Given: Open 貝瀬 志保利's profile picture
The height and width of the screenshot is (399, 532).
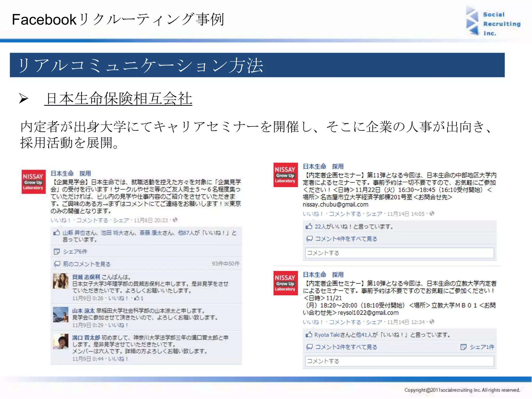Looking at the screenshot, I should (x=61, y=281).
